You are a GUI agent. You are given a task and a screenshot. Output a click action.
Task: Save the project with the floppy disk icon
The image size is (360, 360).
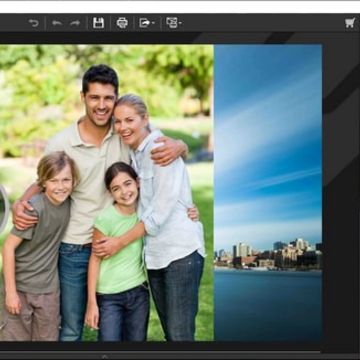tap(98, 23)
